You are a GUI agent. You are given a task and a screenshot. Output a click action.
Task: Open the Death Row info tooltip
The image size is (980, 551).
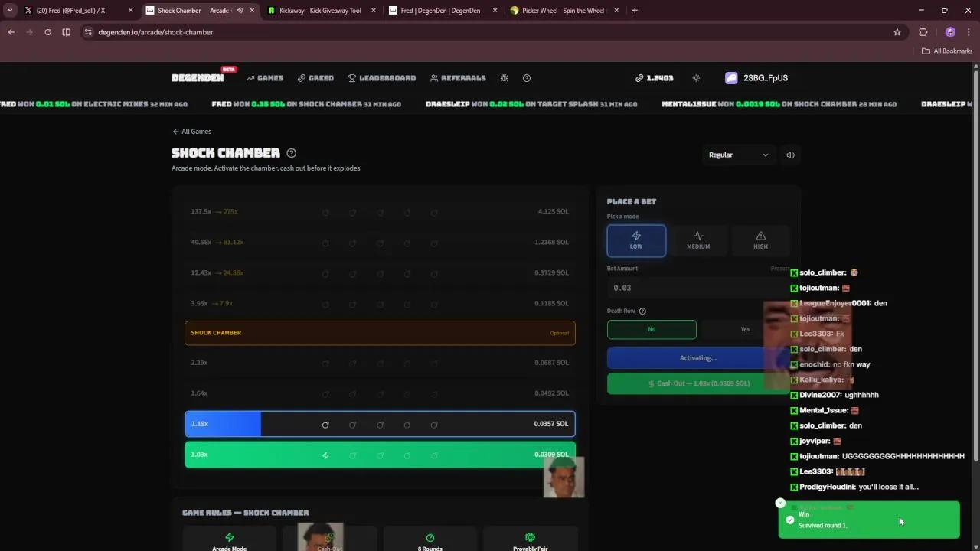pos(642,311)
